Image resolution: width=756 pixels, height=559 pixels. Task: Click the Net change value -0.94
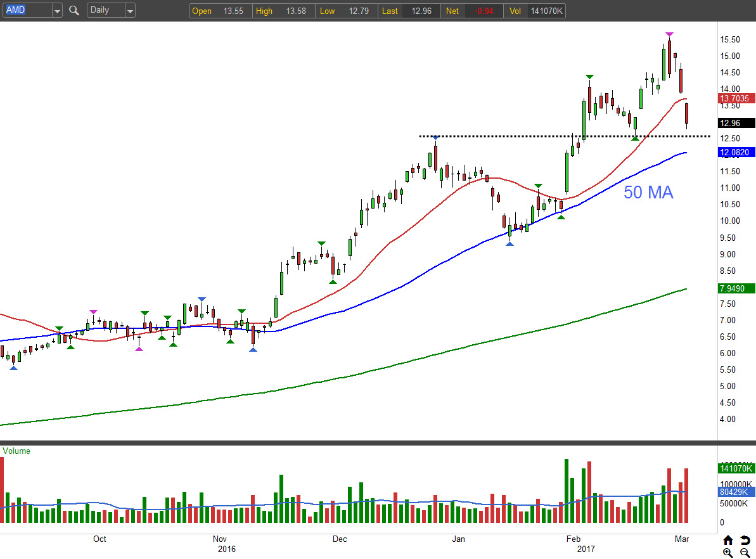pos(484,11)
